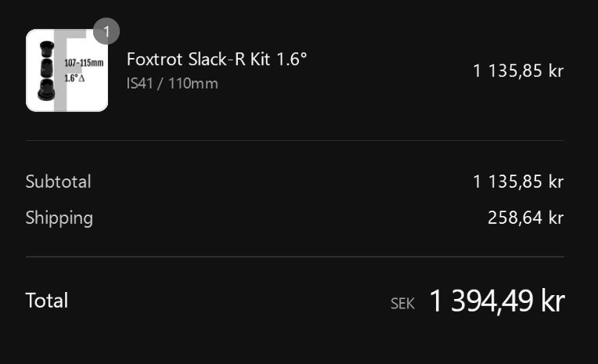Open the Foxtrot Slack-R Kit 1.6° title
Screen dimensions: 598x364
pyautogui.click(x=216, y=59)
